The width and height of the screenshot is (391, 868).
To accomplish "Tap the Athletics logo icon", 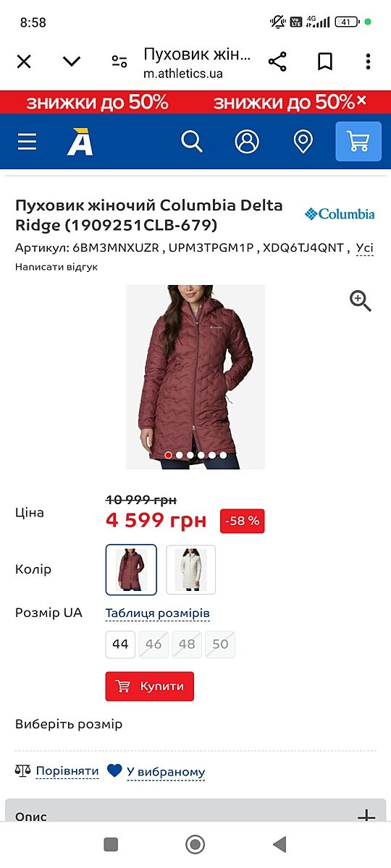I will [x=80, y=142].
